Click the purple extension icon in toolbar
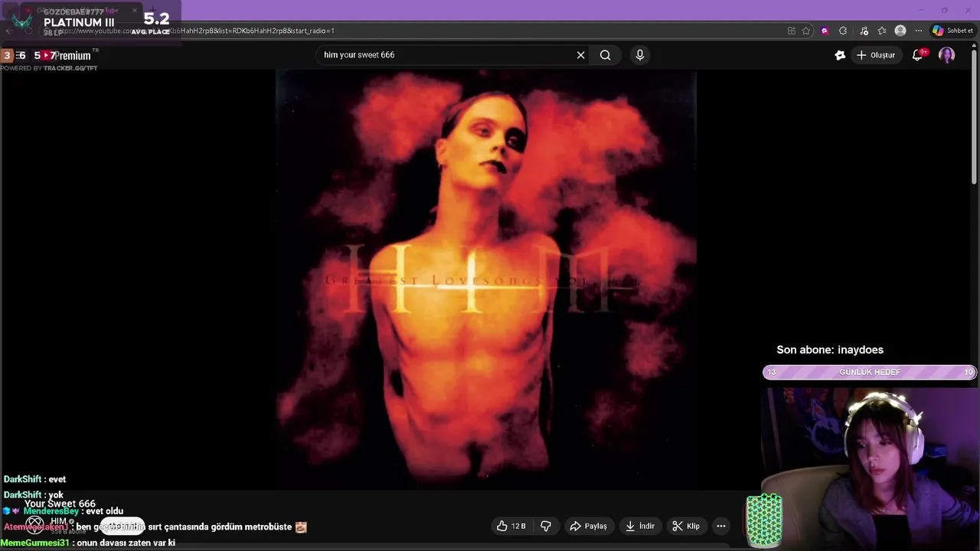Image resolution: width=980 pixels, height=551 pixels. 825,31
